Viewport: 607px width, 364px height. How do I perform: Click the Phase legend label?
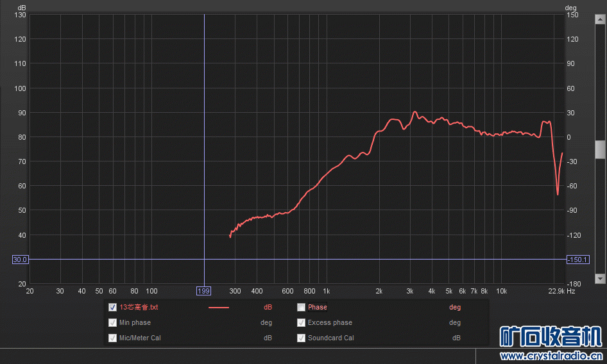pyautogui.click(x=318, y=307)
